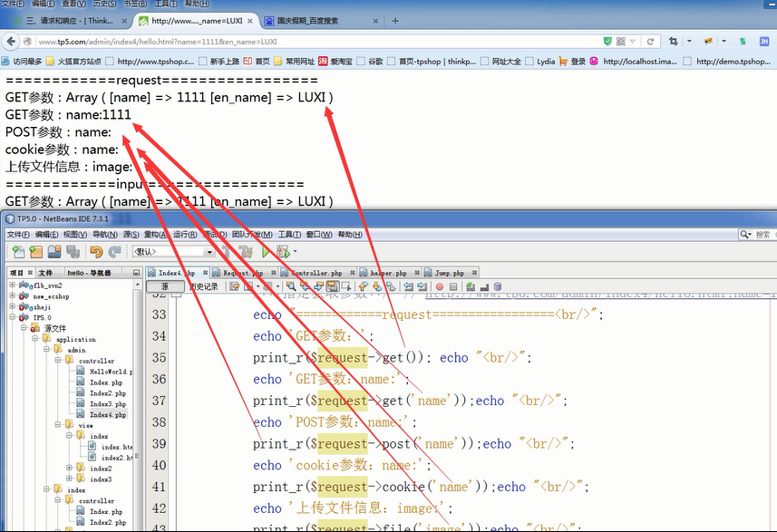Click the Debug Project icon
This screenshot has width=777, height=532.
pos(283,252)
